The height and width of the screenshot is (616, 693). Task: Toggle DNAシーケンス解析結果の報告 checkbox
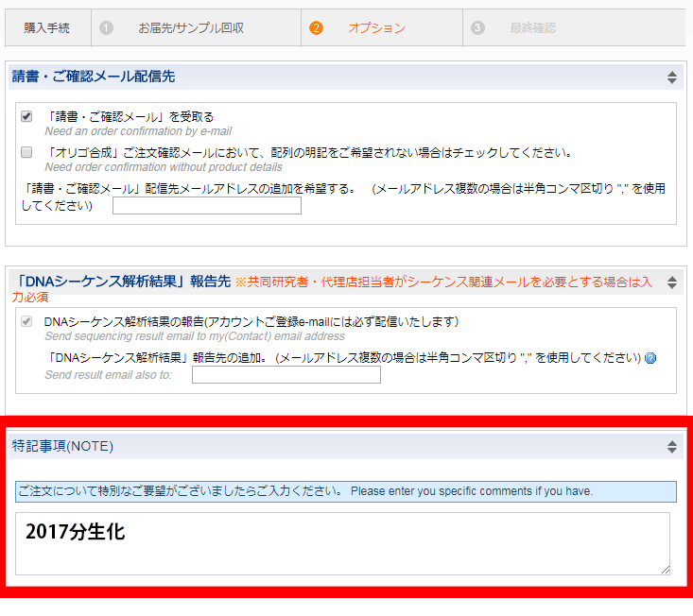click(x=26, y=321)
